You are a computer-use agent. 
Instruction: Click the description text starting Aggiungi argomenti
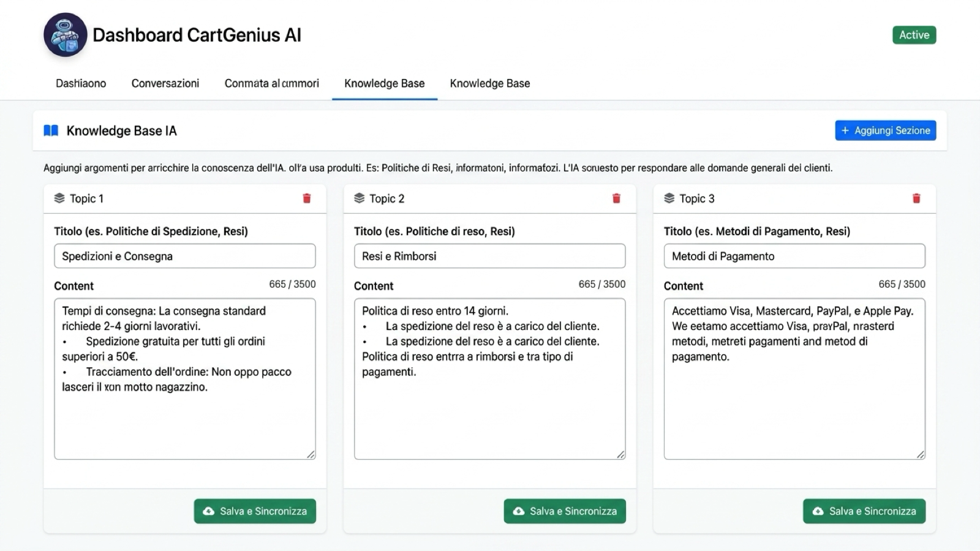click(438, 168)
